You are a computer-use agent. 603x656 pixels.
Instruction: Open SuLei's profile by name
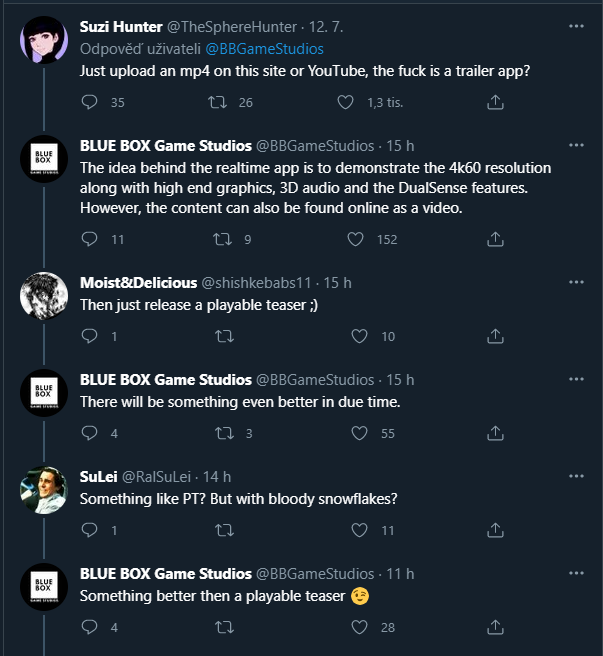tap(98, 477)
